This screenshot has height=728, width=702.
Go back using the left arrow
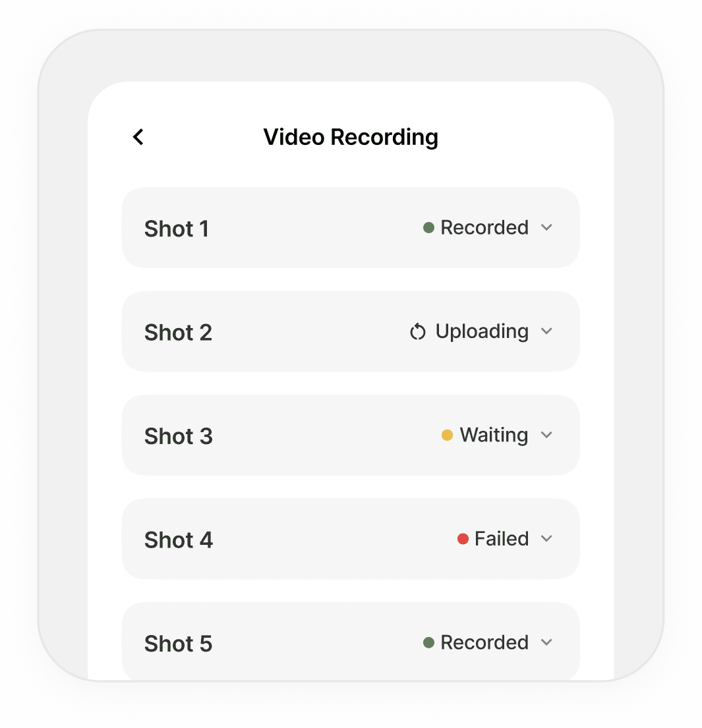click(138, 137)
